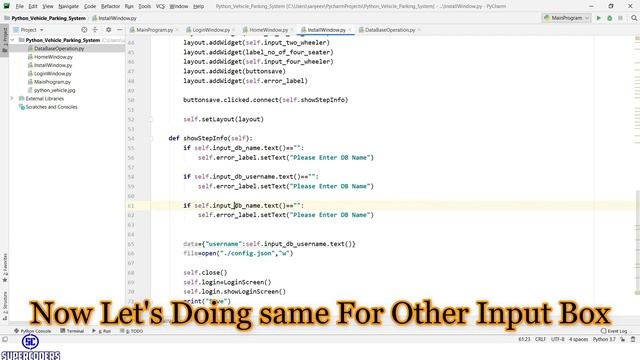Select LoginWindow.py in project tree
This screenshot has height=360, width=640.
tap(52, 73)
